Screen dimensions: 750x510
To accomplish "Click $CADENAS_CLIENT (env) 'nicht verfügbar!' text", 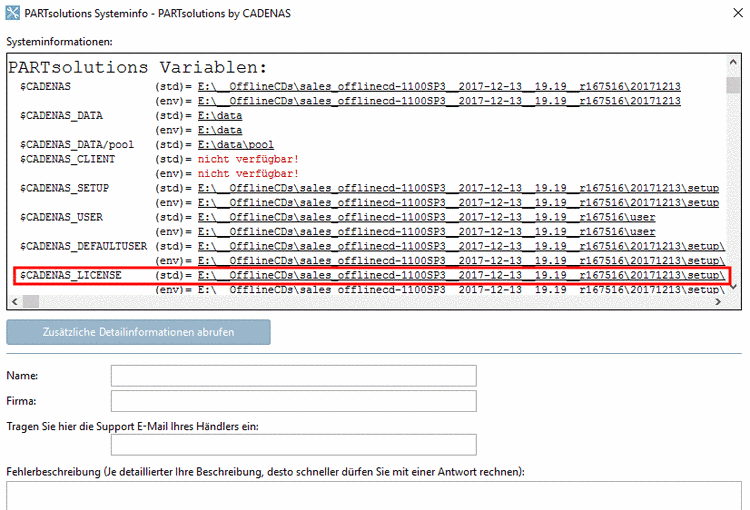I will (248, 174).
